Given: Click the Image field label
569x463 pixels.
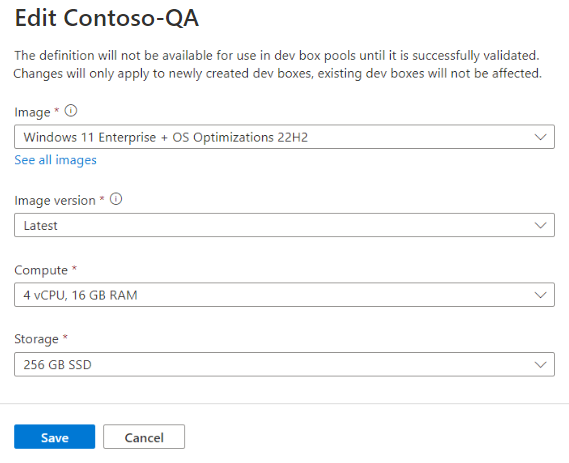Looking at the screenshot, I should [x=32, y=112].
